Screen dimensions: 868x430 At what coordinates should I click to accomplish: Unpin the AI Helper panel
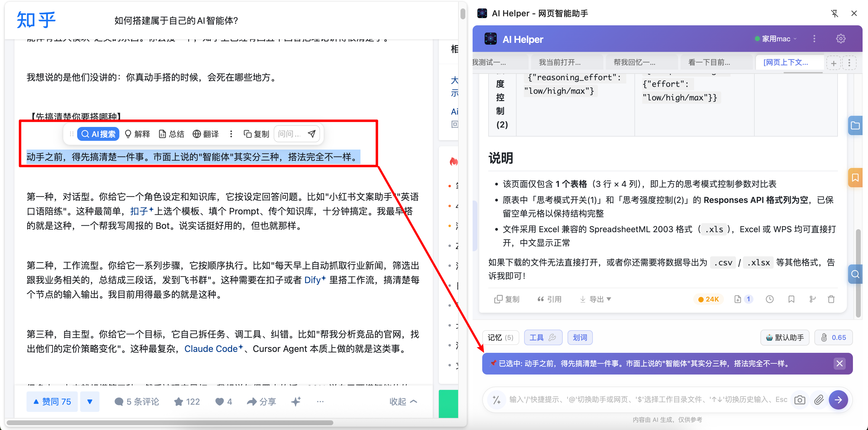[x=834, y=14]
